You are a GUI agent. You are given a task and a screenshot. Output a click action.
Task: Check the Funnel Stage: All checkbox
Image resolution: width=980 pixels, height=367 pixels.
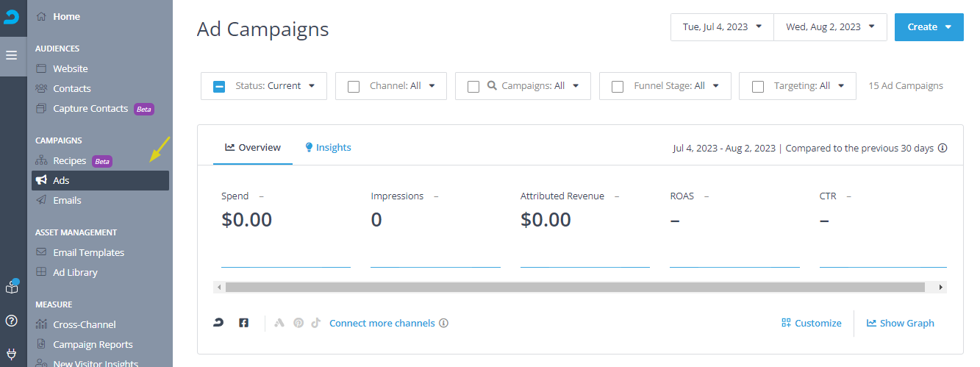[618, 86]
